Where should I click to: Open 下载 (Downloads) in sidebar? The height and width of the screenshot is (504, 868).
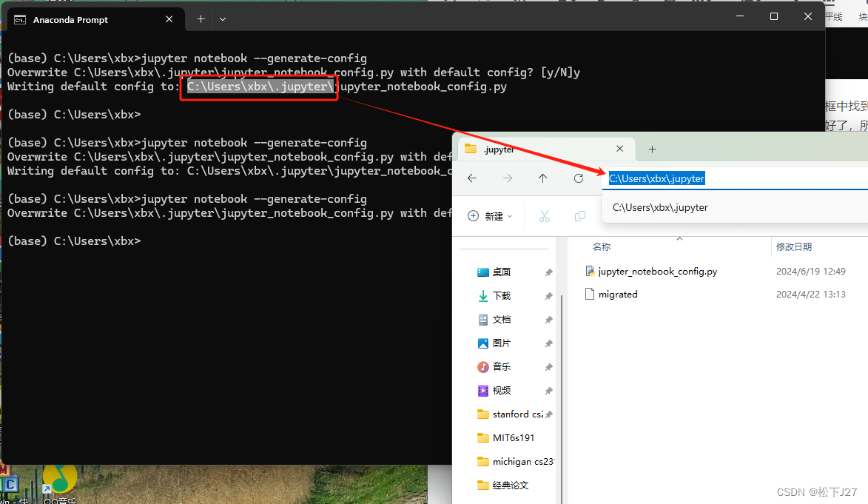point(494,296)
